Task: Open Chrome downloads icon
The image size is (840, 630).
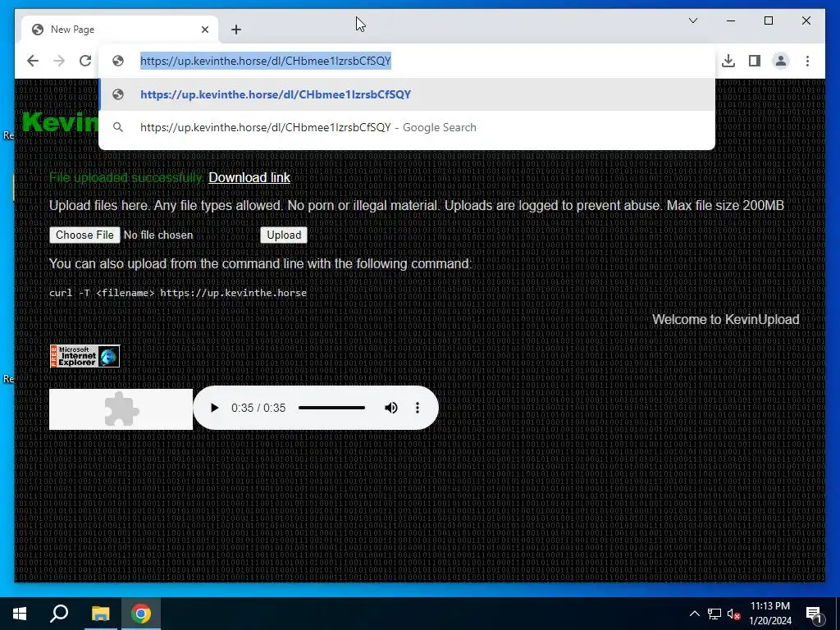Action: 728,61
